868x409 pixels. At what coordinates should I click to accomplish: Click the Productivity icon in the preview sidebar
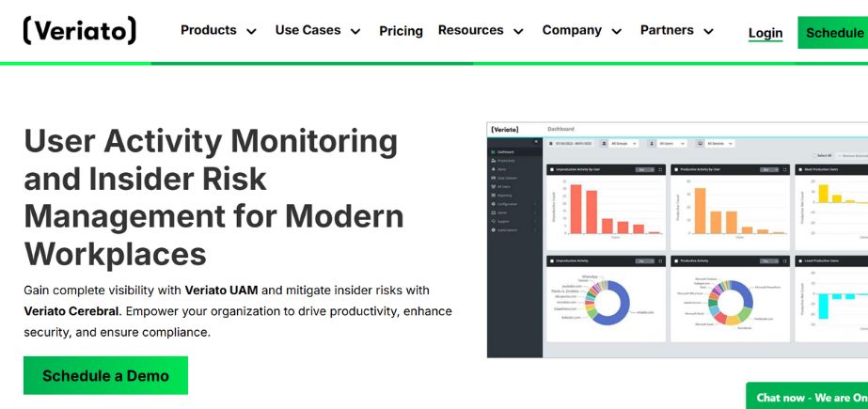(x=493, y=161)
